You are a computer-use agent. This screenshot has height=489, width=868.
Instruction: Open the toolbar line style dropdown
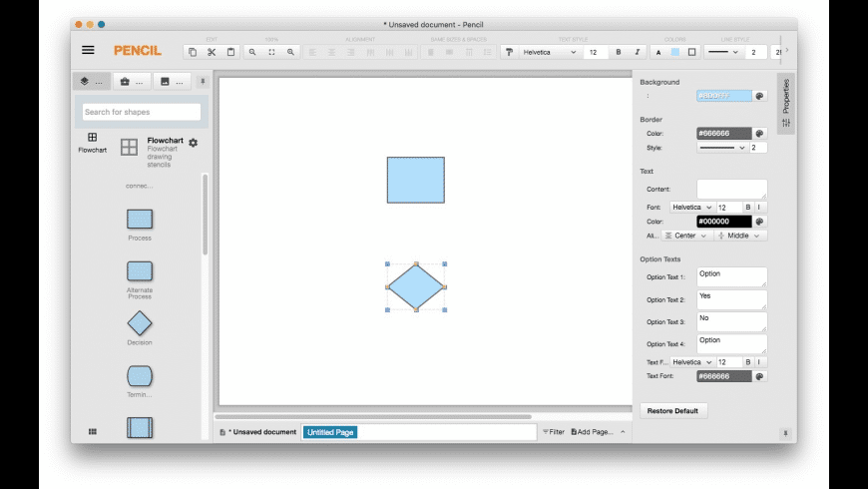(x=723, y=52)
